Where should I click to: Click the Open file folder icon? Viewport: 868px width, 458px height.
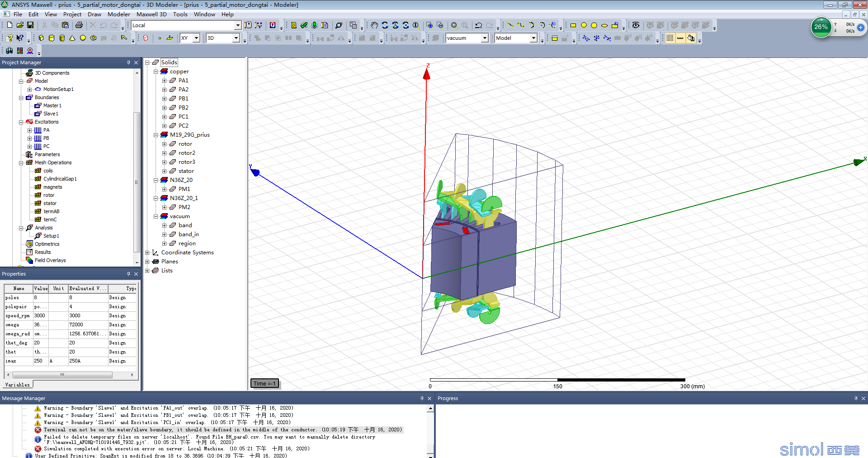[20, 25]
